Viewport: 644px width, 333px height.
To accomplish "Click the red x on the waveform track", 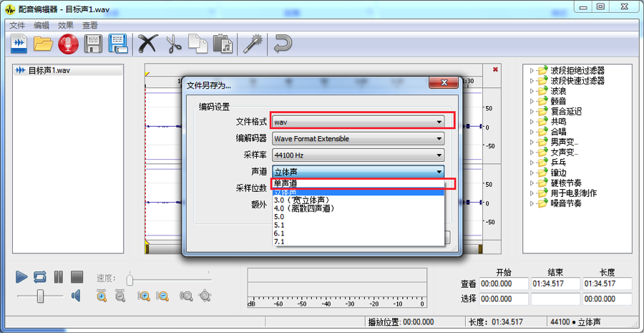I will pos(495,69).
